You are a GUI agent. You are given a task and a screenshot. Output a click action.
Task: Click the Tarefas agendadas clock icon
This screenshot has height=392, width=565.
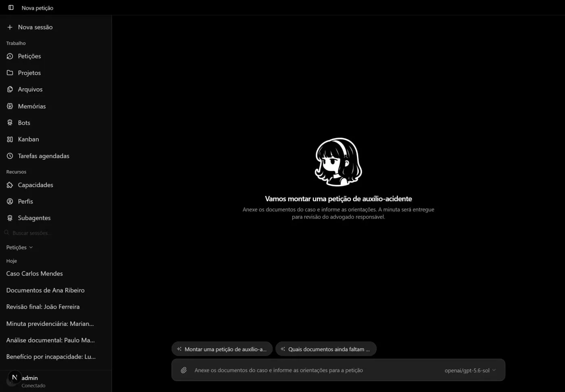10,156
